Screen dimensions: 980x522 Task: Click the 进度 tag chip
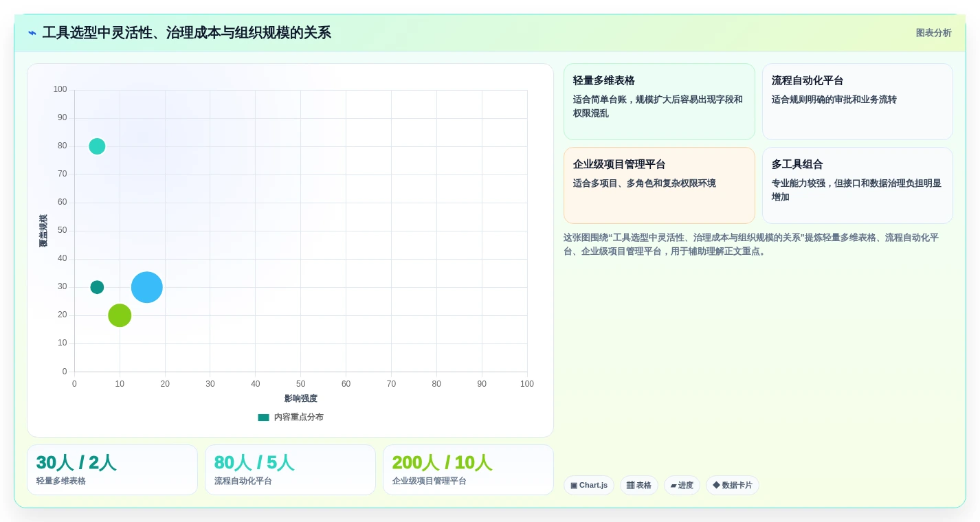(682, 486)
